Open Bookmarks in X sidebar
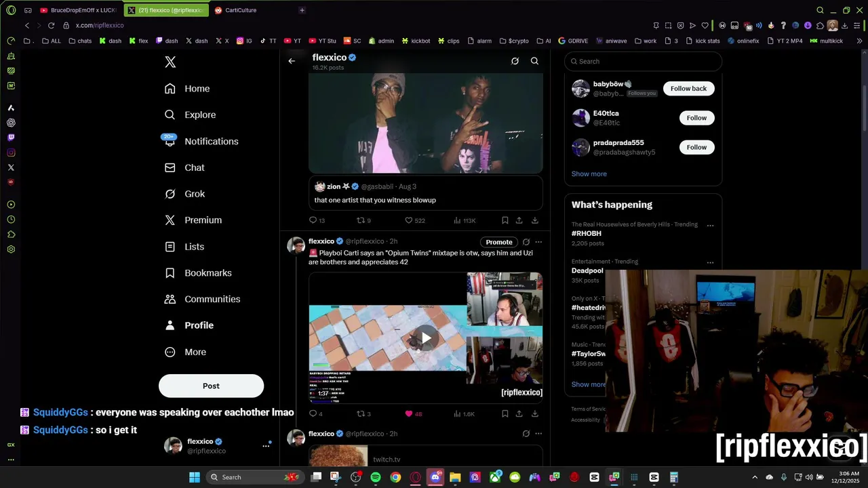The height and width of the screenshot is (488, 868). 198,273
